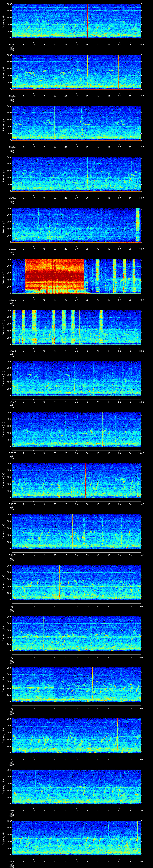Select the 16:16:00 spectrogram panel

point(76,786)
